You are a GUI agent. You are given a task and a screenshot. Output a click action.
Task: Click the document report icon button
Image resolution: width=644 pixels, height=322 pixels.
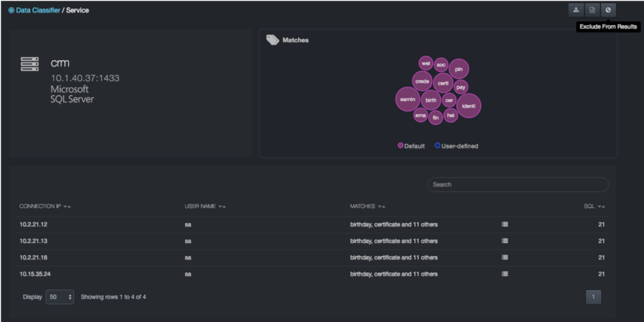(x=592, y=10)
